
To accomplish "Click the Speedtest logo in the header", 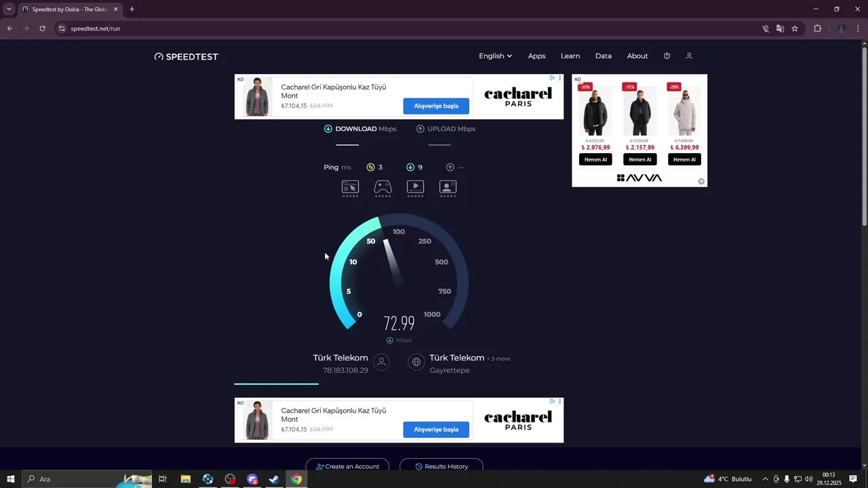I will 186,56.
